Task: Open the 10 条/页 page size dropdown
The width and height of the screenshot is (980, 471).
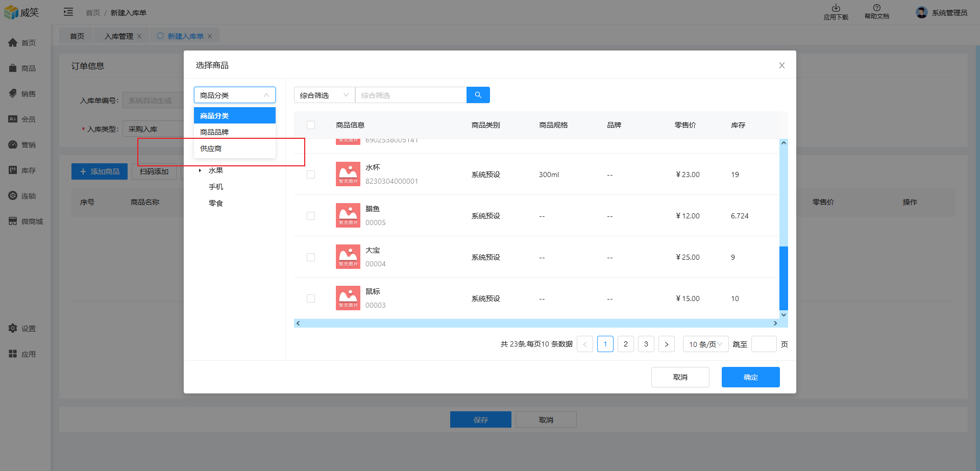Action: coord(705,344)
